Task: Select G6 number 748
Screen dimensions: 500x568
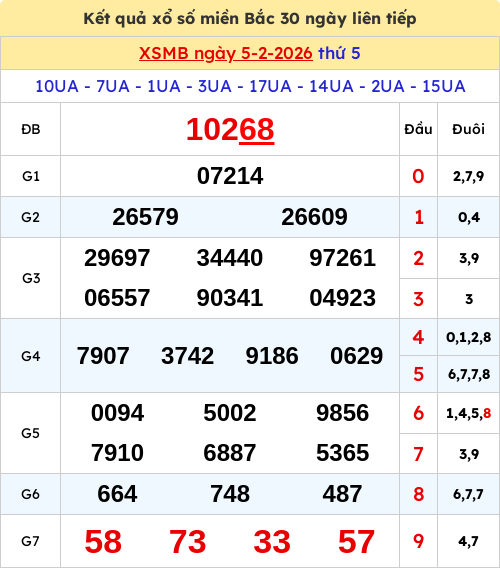Action: [x=230, y=494]
